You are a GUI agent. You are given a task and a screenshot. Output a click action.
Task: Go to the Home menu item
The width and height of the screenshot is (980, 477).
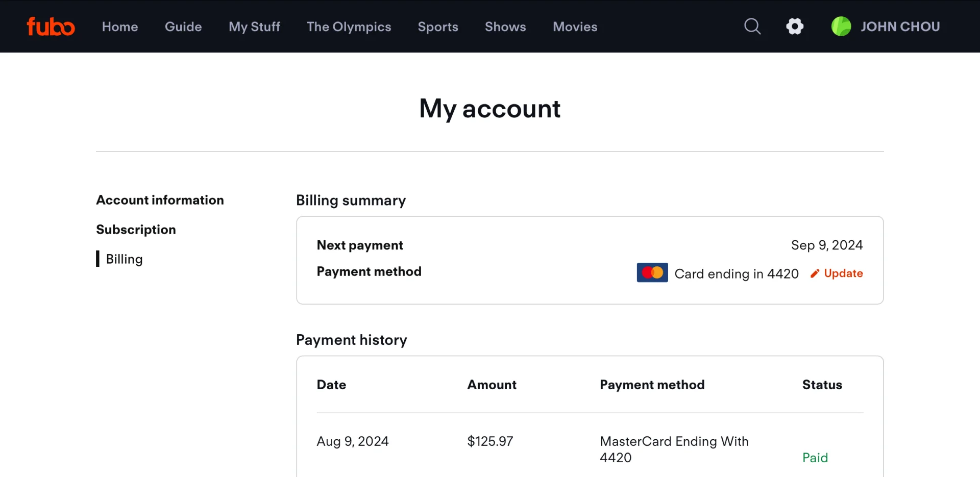tap(120, 27)
